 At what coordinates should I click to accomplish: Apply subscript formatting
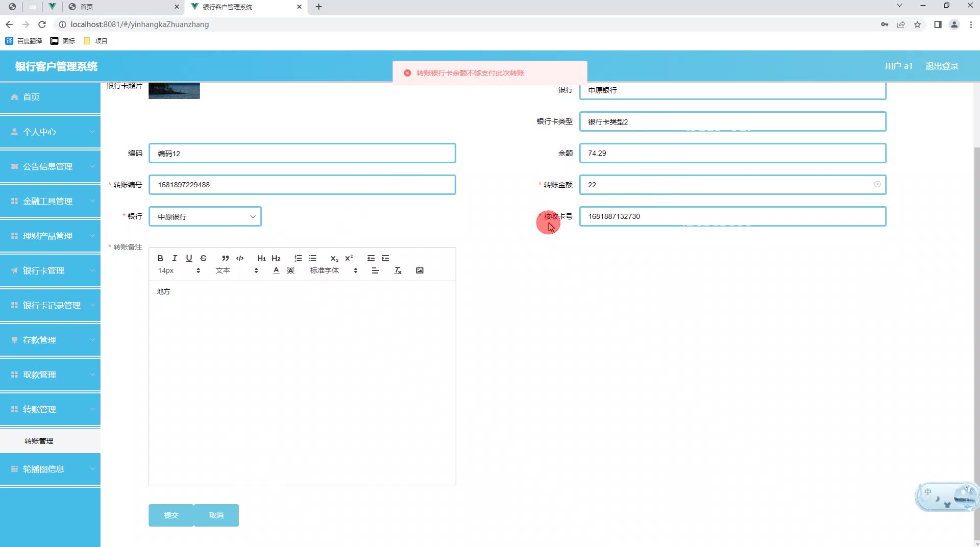(334, 258)
